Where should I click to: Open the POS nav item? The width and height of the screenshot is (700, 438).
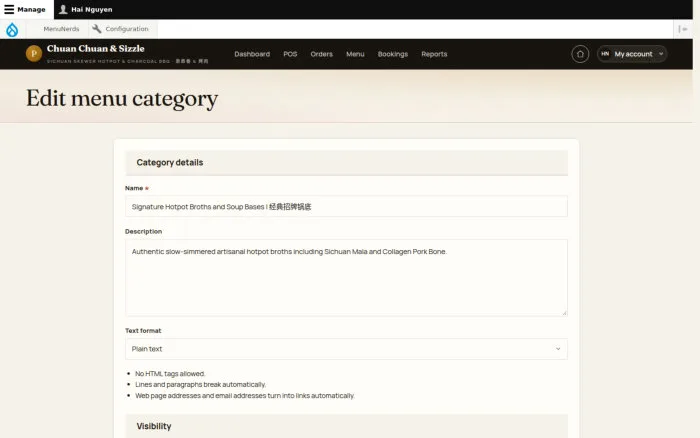[x=290, y=54]
